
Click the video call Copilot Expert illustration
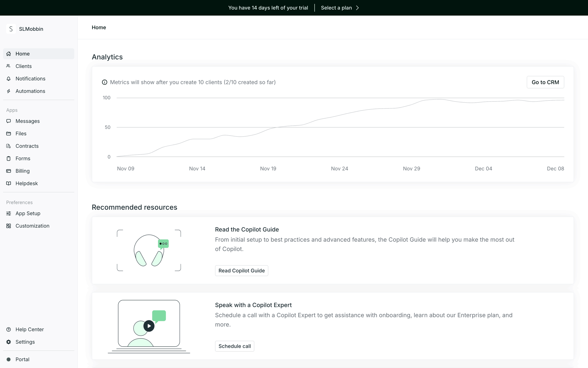[x=149, y=326]
